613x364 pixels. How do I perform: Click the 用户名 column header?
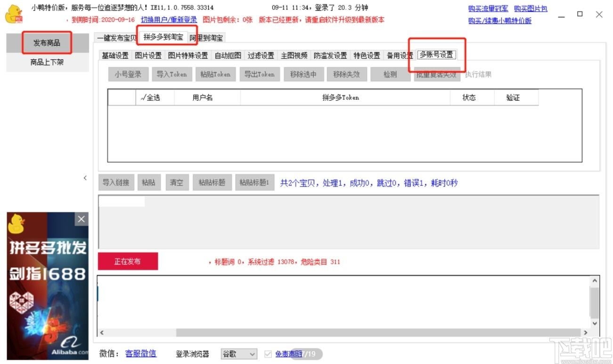[x=207, y=97]
